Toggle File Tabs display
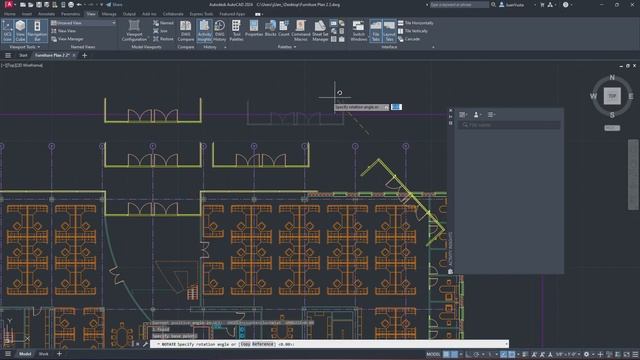The height and width of the screenshot is (360, 640). pos(376,31)
